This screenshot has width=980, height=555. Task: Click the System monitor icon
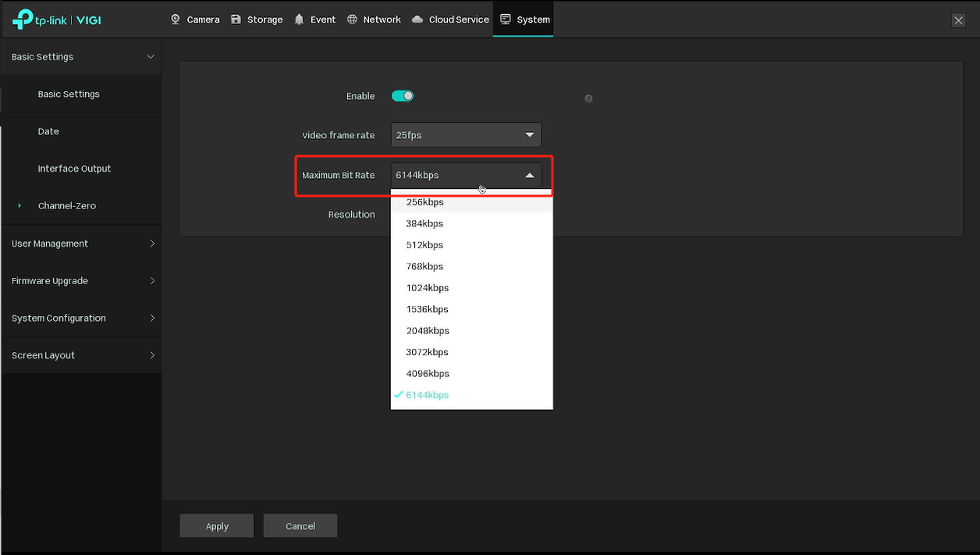pyautogui.click(x=506, y=19)
